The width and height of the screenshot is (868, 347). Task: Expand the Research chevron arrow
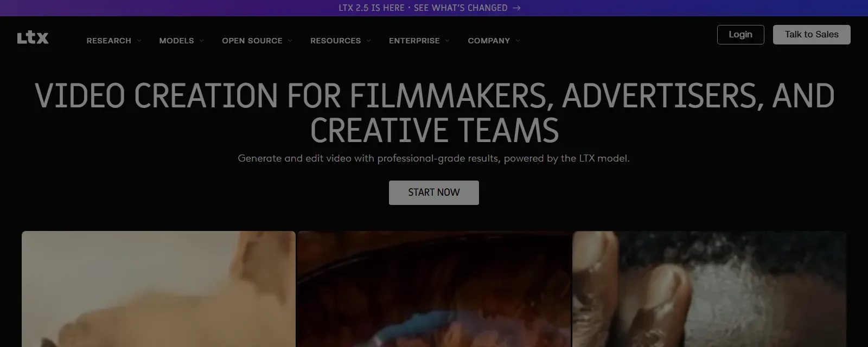point(139,41)
